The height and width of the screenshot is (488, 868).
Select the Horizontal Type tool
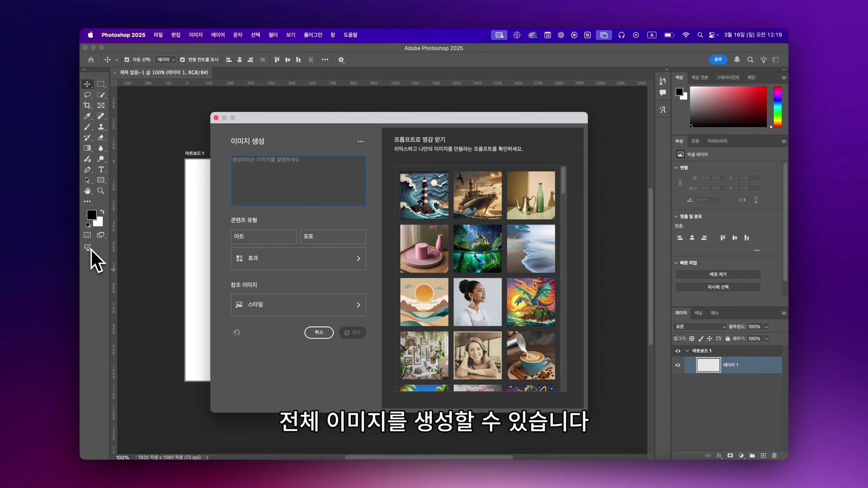pyautogui.click(x=101, y=170)
